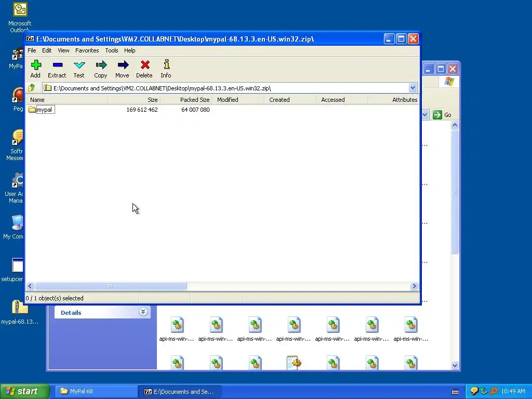Screen dimensions: 532x399
Task: Click the 7-Zip horizontal scrollbar thumb
Action: 111,286
